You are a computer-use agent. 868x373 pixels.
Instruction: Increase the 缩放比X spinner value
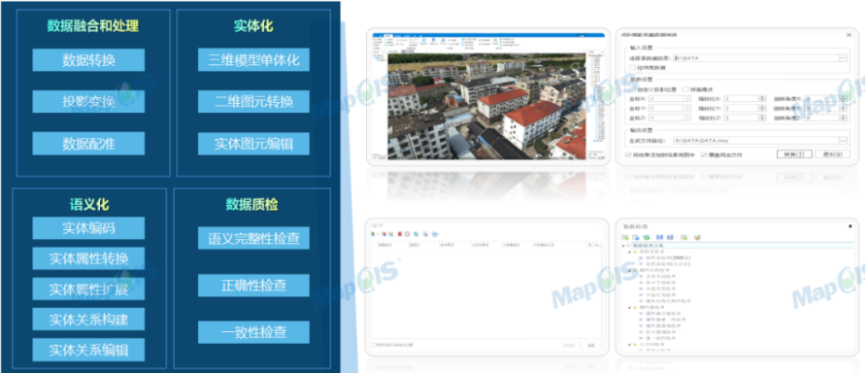762,97
